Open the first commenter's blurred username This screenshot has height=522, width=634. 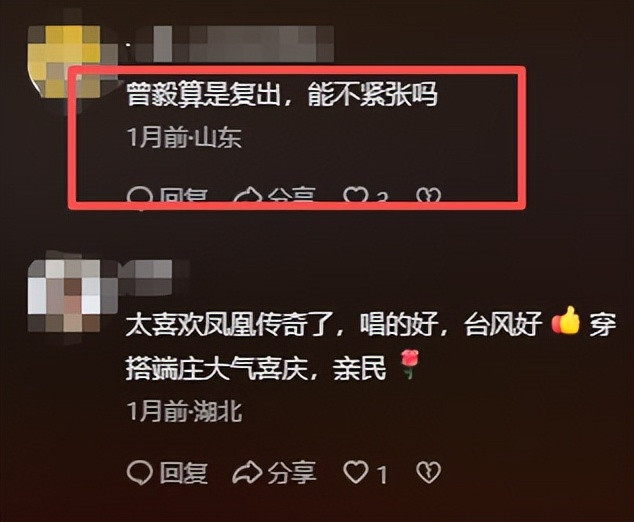tap(235, 44)
